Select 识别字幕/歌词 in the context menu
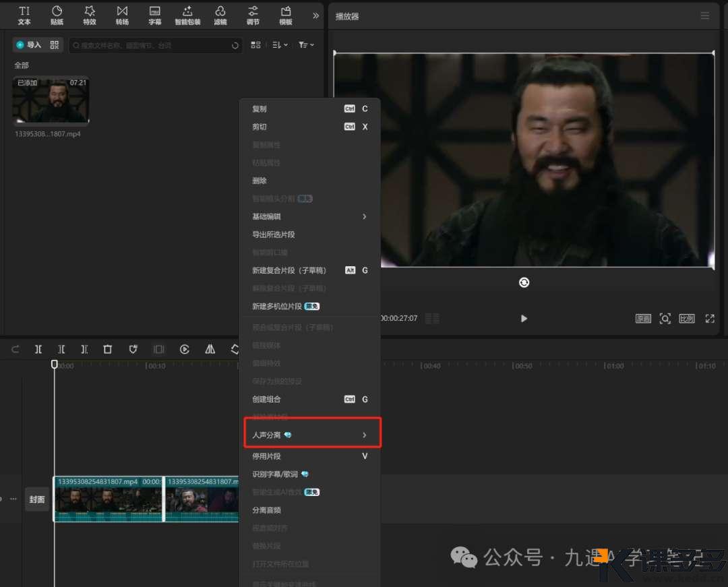The width and height of the screenshot is (728, 587). [310, 474]
